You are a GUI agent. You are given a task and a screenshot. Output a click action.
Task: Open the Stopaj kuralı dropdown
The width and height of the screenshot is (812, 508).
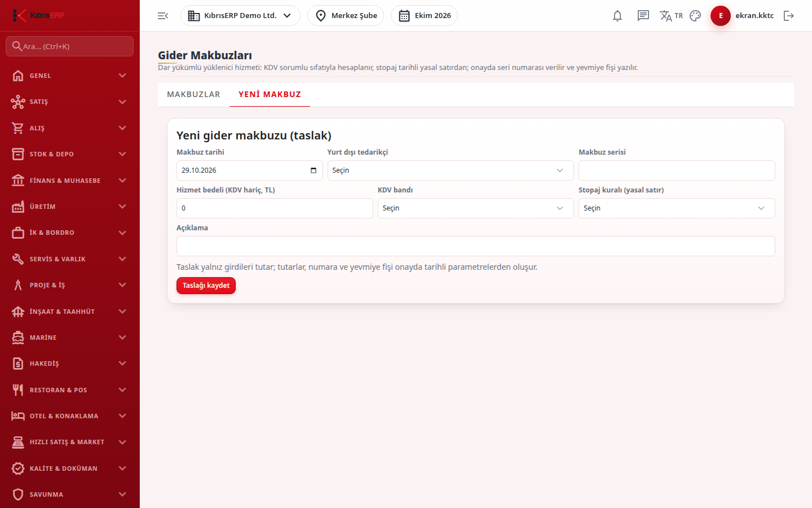tap(677, 208)
